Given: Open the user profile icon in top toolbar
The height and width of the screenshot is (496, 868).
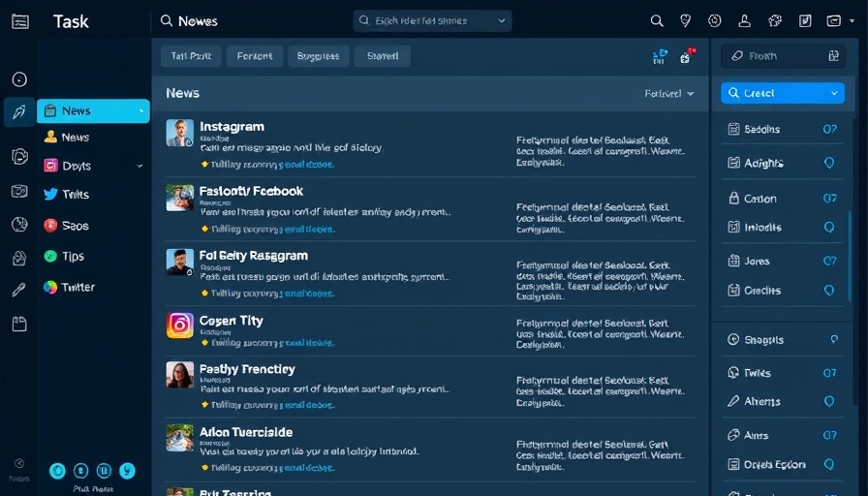Looking at the screenshot, I should [x=745, y=21].
